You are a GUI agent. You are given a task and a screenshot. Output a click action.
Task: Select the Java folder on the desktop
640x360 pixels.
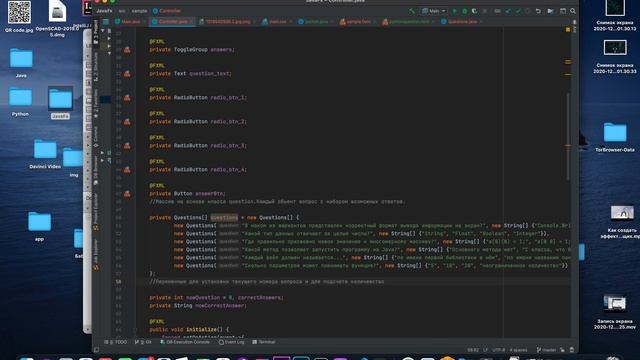(x=21, y=62)
